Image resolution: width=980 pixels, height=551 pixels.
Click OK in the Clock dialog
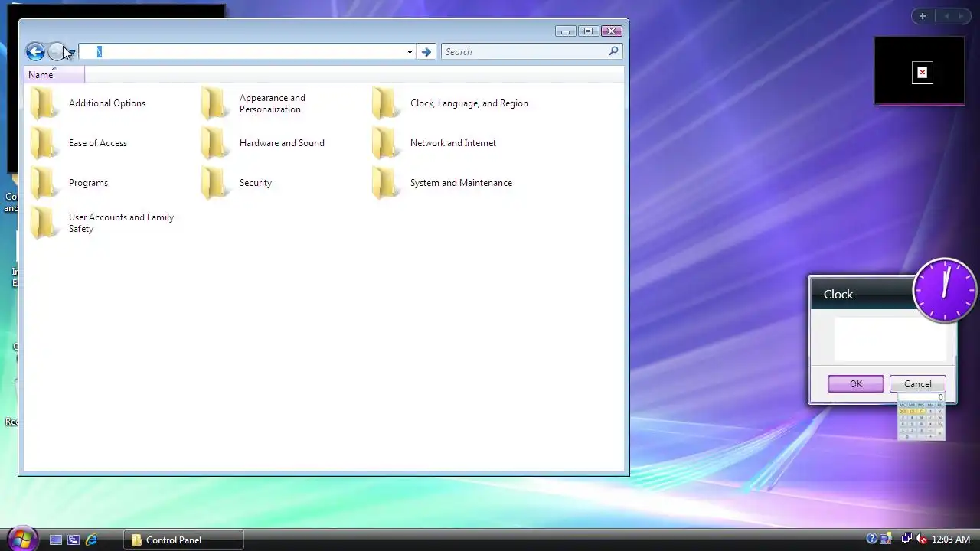(856, 384)
